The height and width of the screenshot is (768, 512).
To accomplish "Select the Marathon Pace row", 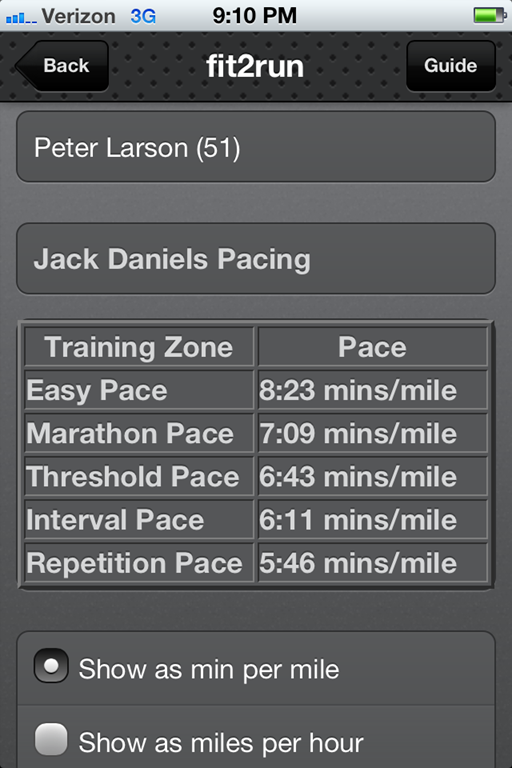I will point(256,433).
